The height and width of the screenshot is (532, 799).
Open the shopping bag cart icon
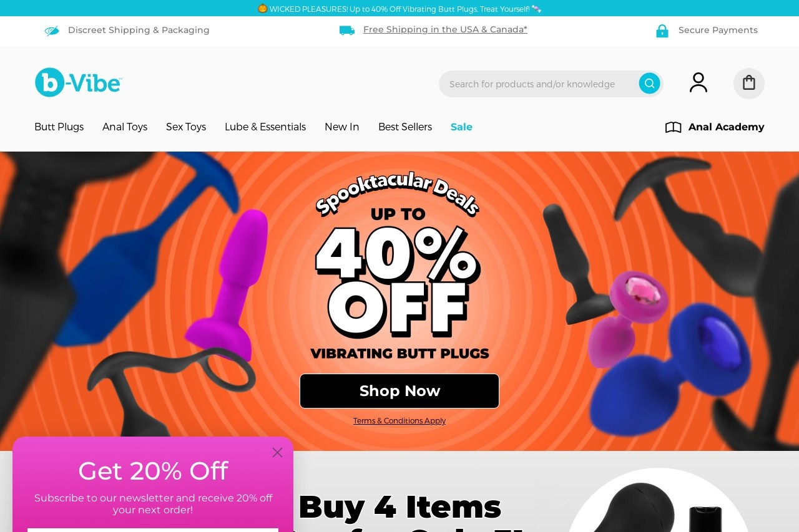coord(749,84)
